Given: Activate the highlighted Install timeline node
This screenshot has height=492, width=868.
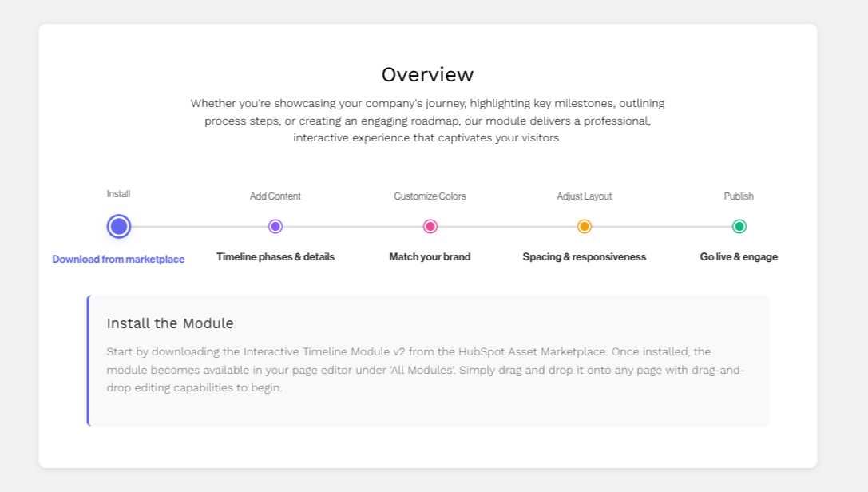Looking at the screenshot, I should pos(118,226).
